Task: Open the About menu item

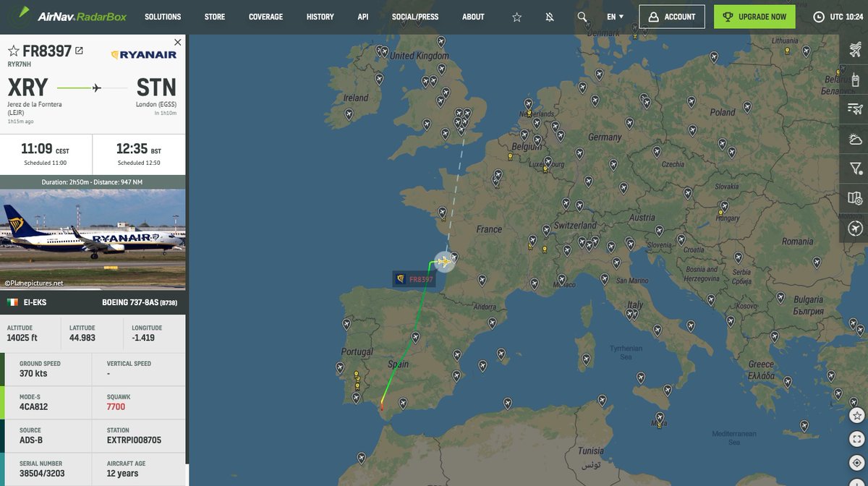Action: pyautogui.click(x=474, y=17)
